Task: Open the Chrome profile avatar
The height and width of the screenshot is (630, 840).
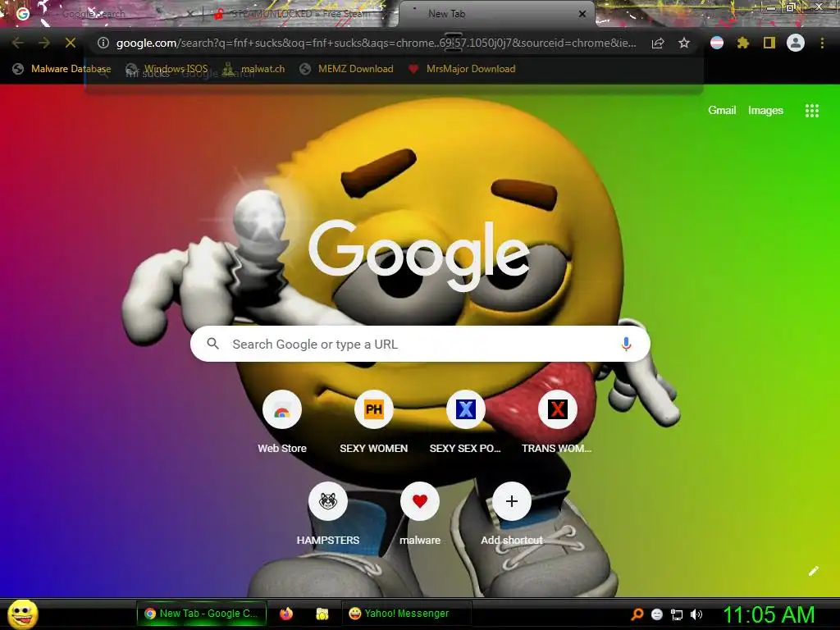Action: pyautogui.click(x=796, y=43)
